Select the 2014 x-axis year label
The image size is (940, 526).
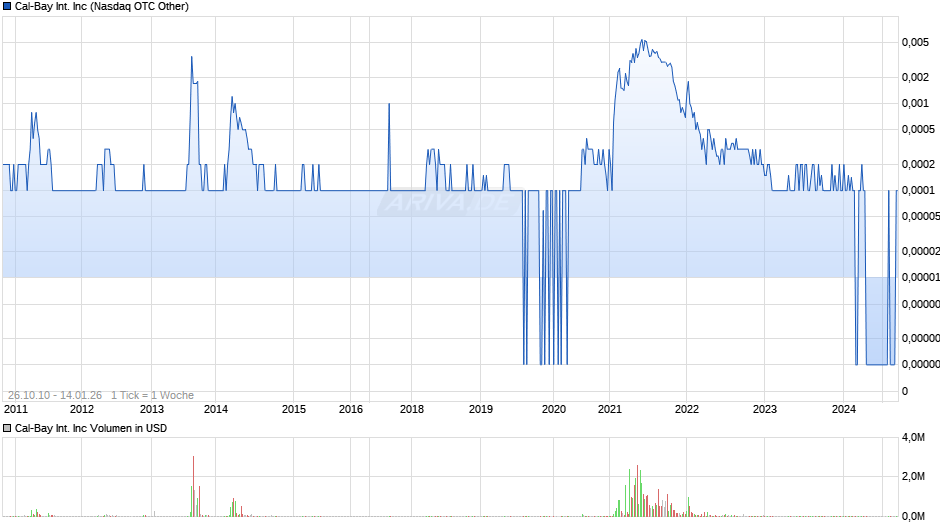click(216, 409)
